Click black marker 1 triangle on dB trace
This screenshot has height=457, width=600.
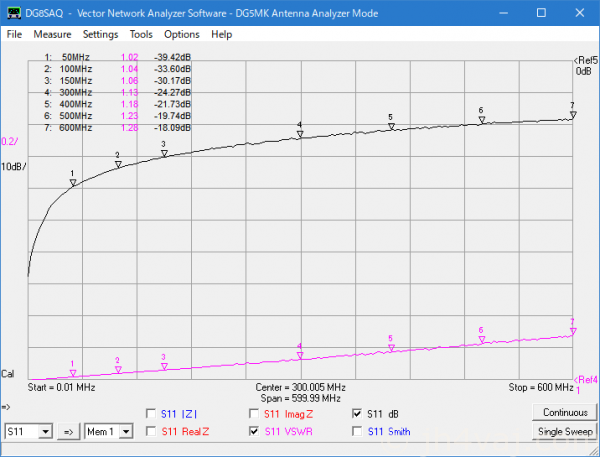coord(72,181)
